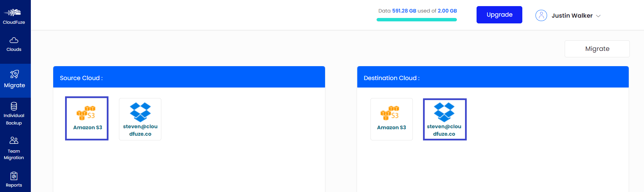The width and height of the screenshot is (644, 192).
Task: Expand the Justin Walker account dropdown chevron
Action: 598,16
